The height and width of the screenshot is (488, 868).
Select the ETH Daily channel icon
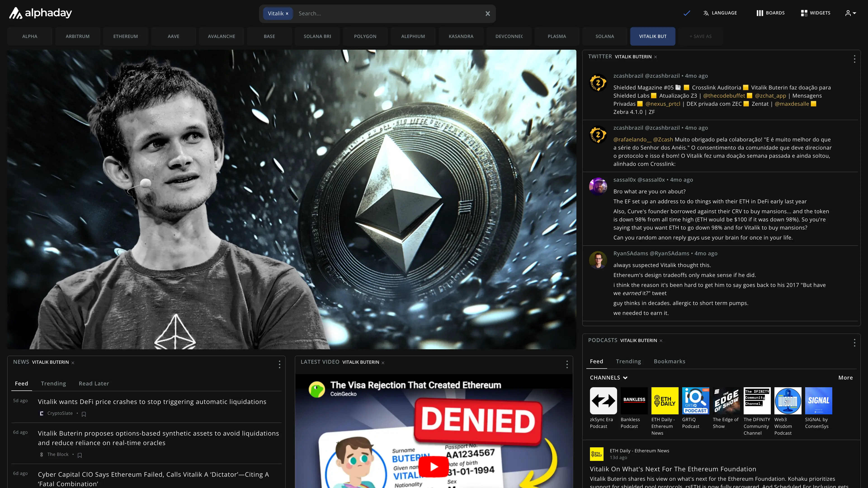tap(665, 401)
